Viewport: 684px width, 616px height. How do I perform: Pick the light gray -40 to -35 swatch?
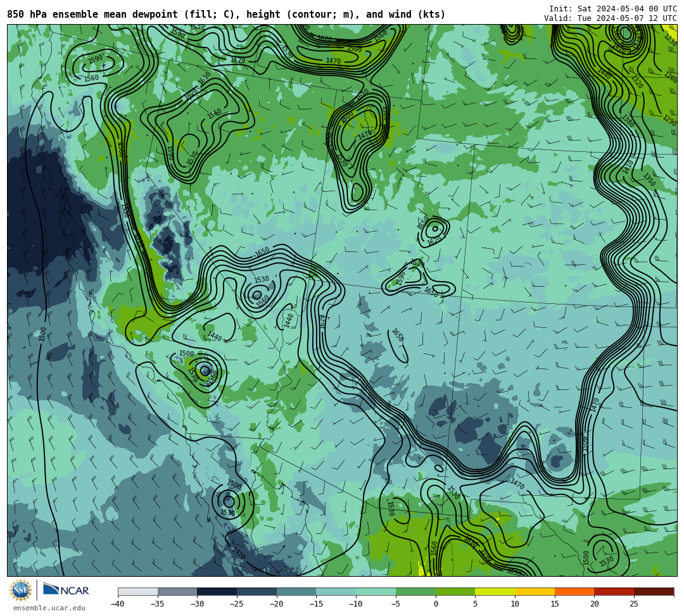137,591
